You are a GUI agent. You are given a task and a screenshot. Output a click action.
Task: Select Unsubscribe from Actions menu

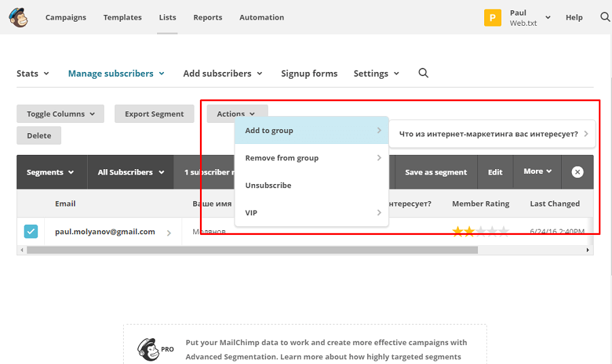[268, 185]
